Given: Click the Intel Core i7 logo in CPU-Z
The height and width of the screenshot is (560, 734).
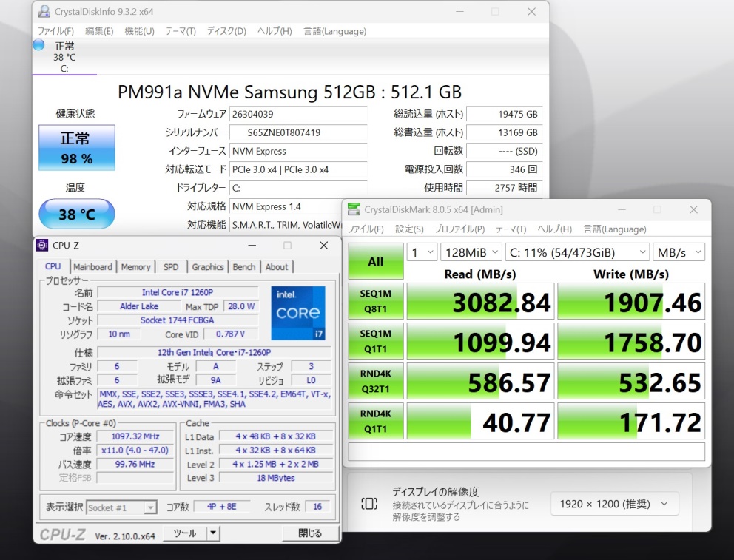Looking at the screenshot, I should click(298, 313).
